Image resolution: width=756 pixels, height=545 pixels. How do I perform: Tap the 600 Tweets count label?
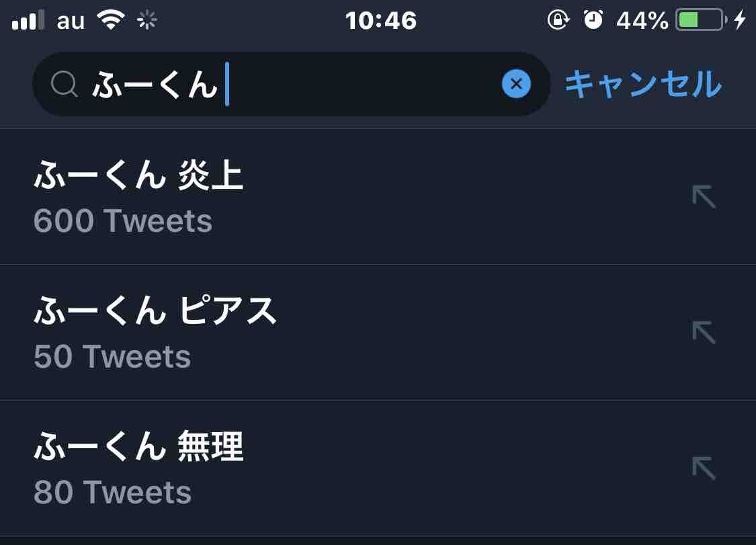123,221
